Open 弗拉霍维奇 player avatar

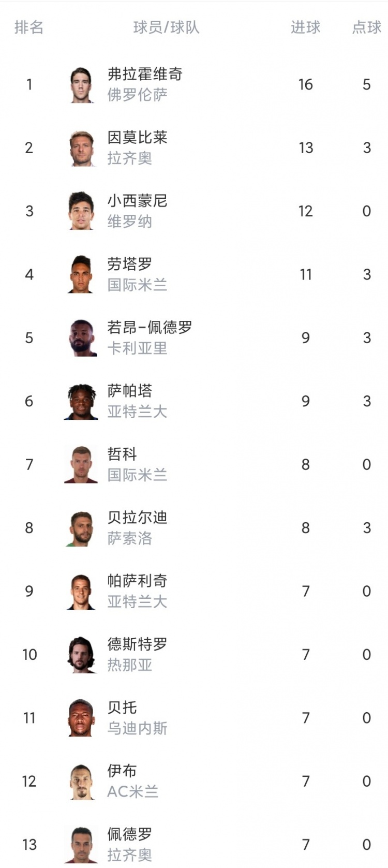[x=81, y=85]
